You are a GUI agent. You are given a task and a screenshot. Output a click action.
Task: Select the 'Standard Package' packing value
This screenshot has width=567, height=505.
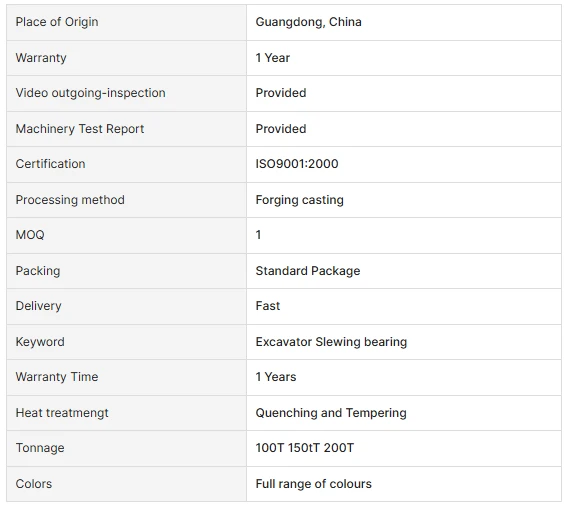point(308,271)
